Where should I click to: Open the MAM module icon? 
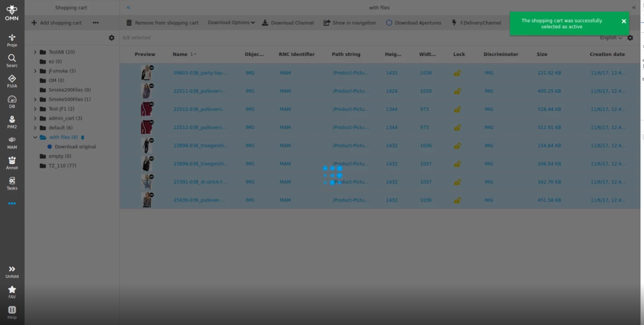[x=12, y=143]
